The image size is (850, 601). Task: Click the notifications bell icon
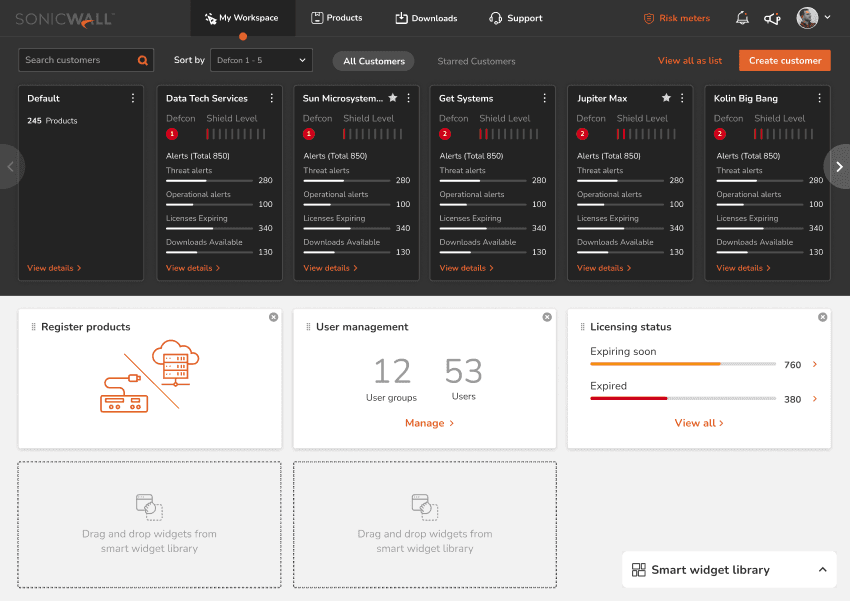[742, 18]
